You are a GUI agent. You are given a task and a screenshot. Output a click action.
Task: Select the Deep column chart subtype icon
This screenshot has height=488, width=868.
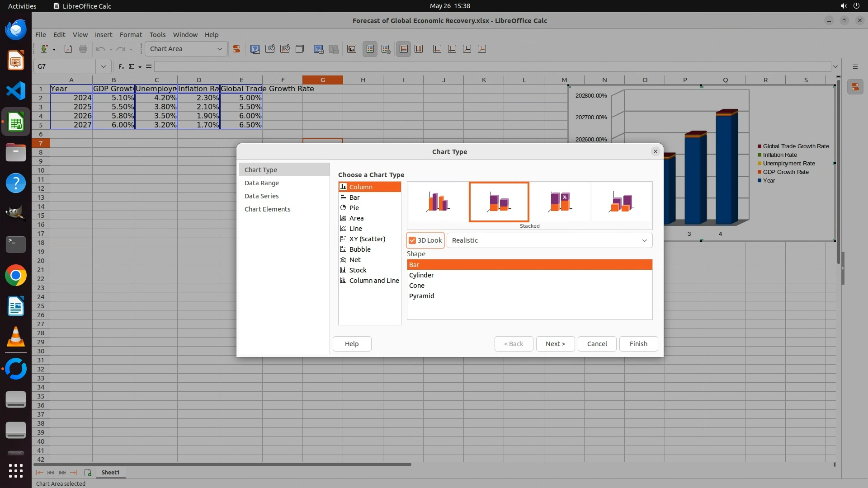tap(621, 202)
